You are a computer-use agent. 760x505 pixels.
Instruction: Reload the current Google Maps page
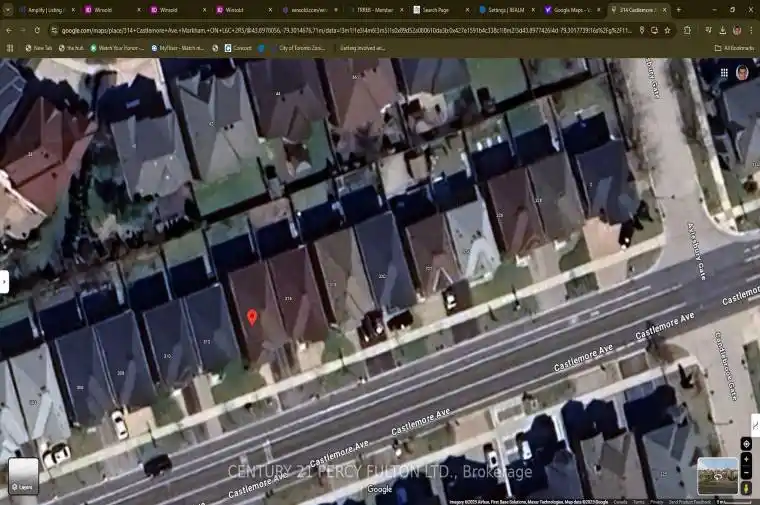37,30
